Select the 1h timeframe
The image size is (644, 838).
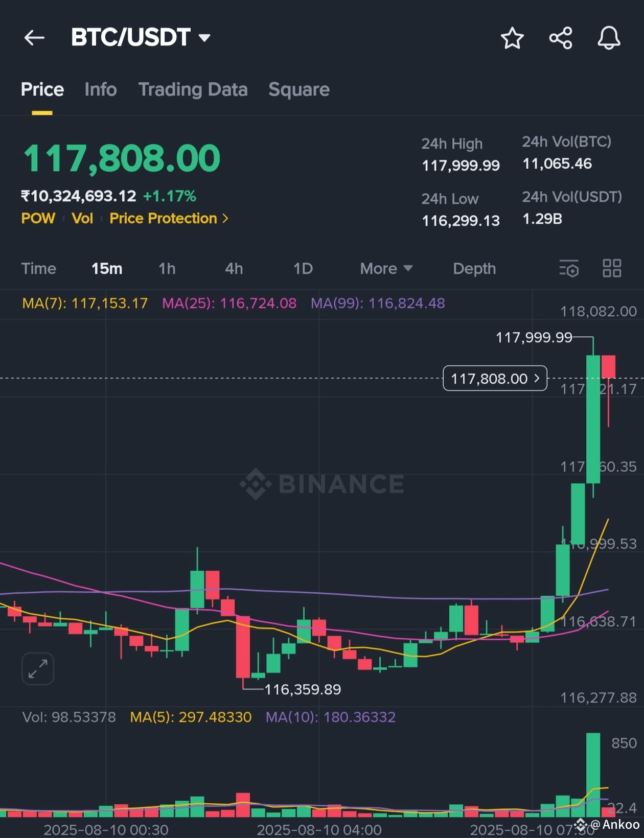click(167, 268)
